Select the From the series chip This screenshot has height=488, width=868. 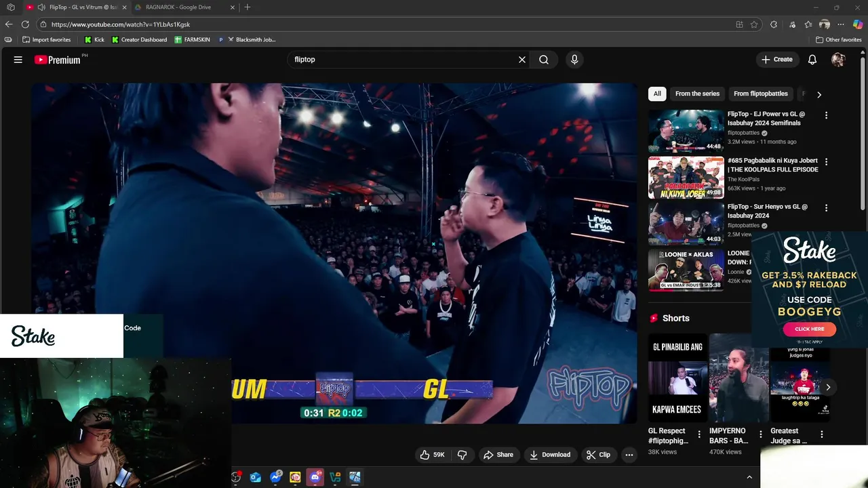coord(697,94)
